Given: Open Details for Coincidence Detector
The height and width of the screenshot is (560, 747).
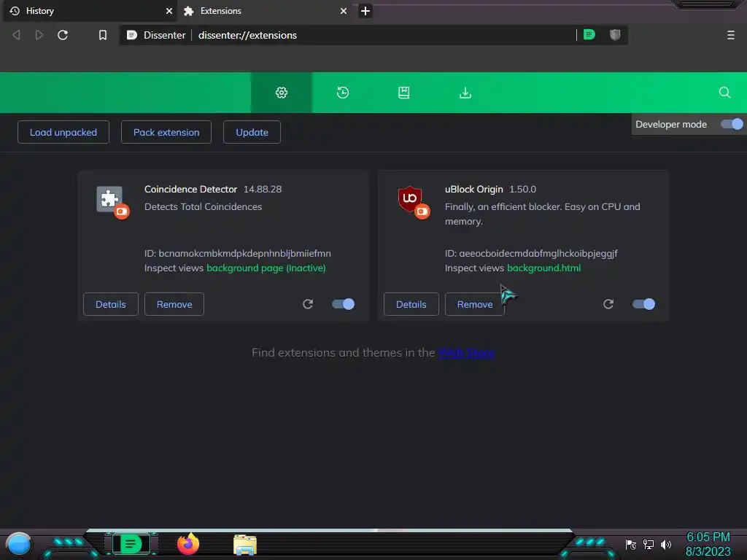Looking at the screenshot, I should (111, 304).
